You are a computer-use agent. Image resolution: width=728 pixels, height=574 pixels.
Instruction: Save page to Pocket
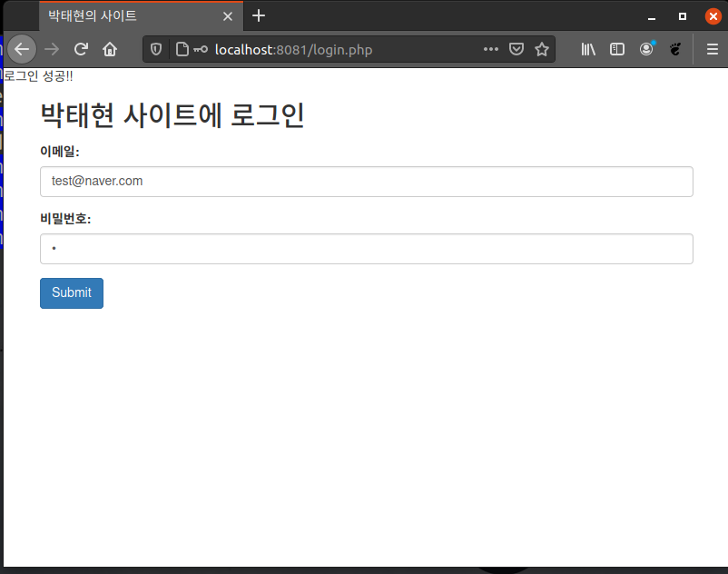(x=516, y=49)
